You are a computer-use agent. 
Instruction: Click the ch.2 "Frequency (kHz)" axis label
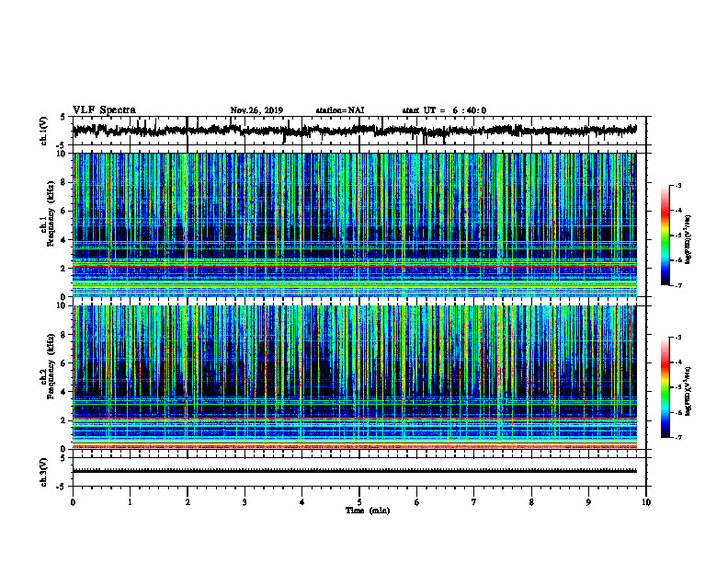point(51,366)
